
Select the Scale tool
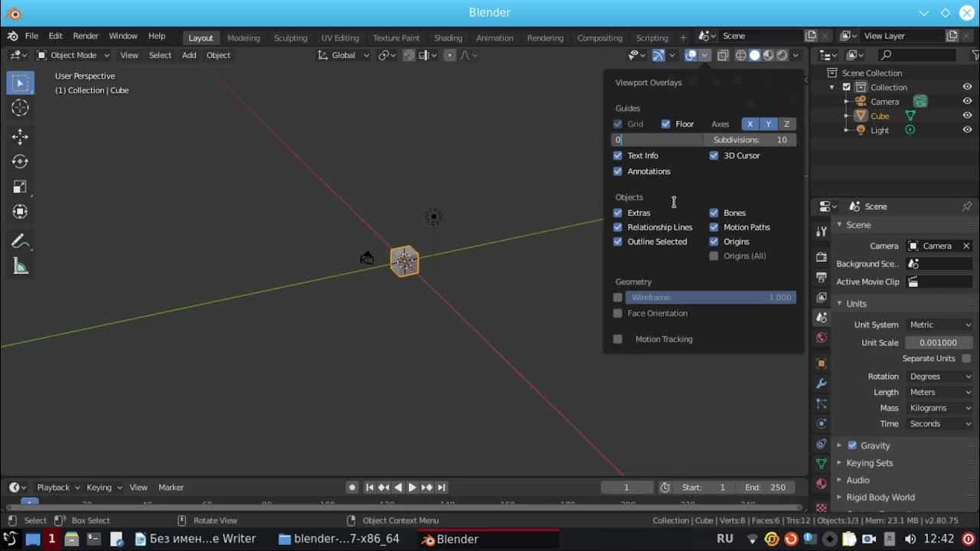click(x=20, y=187)
